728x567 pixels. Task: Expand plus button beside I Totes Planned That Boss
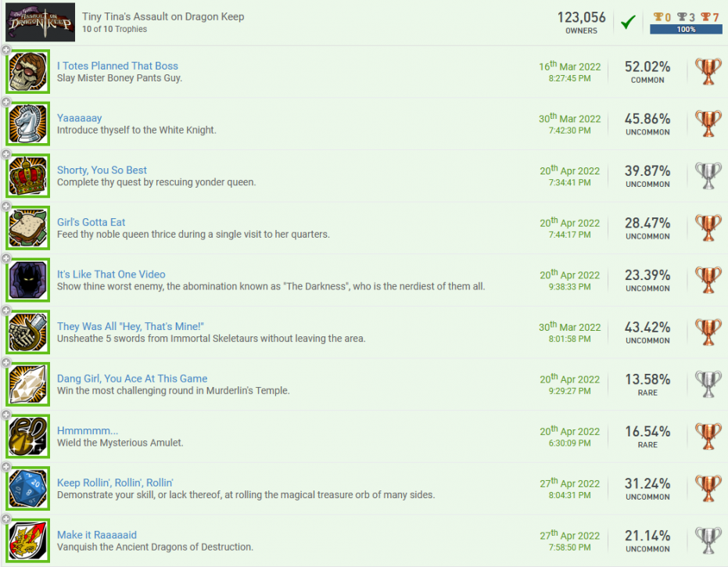coord(6,50)
